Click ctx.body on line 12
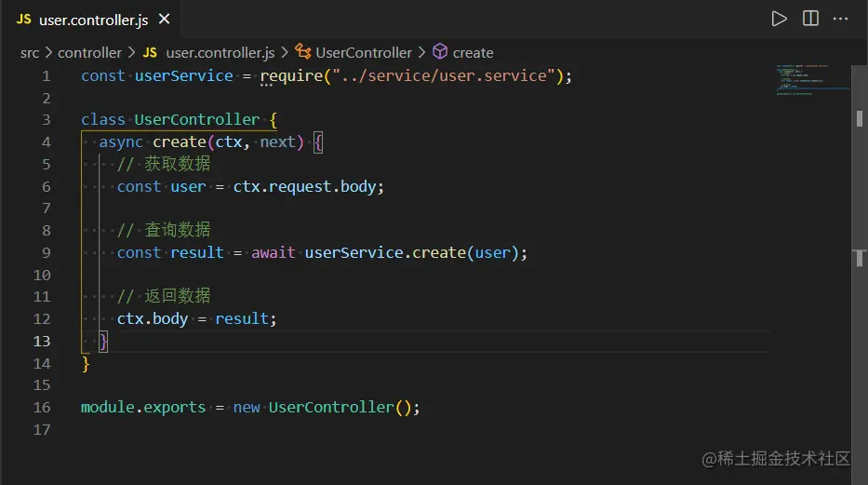868x485 pixels. 153,319
